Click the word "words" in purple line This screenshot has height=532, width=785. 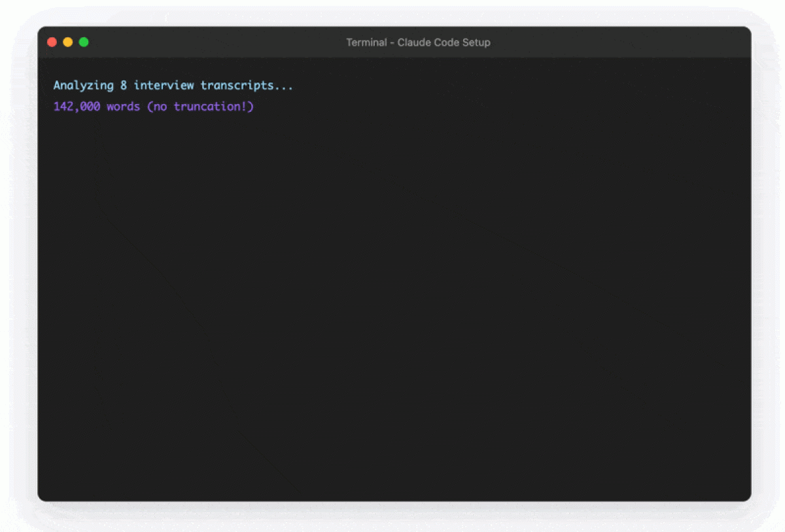[x=124, y=107]
